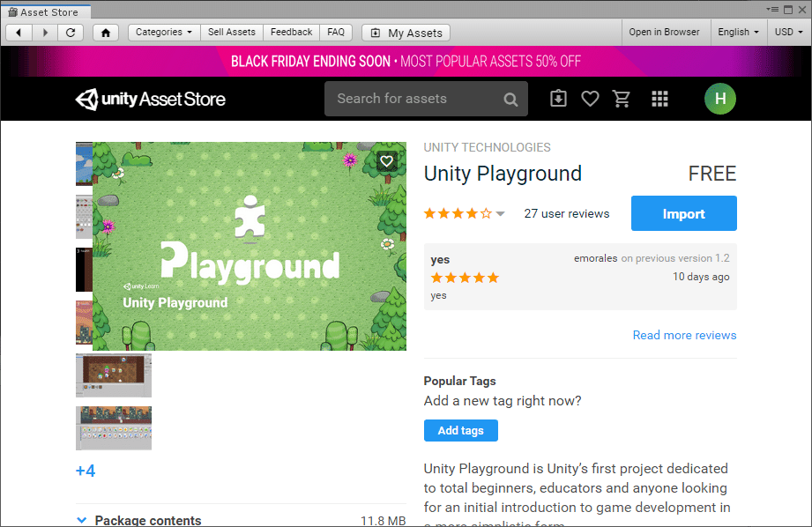Click the main Playground preview image
Screen dimensions: 812x527
[x=250, y=247]
